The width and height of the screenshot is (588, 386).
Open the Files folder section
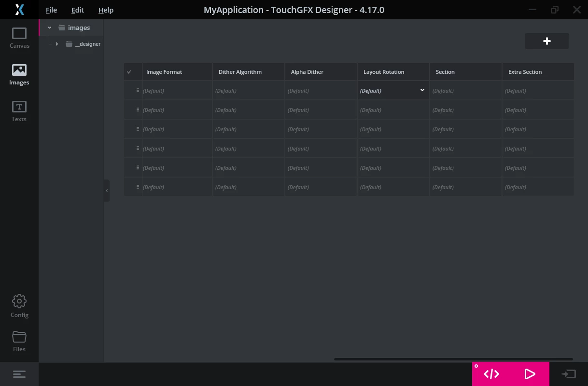[19, 341]
